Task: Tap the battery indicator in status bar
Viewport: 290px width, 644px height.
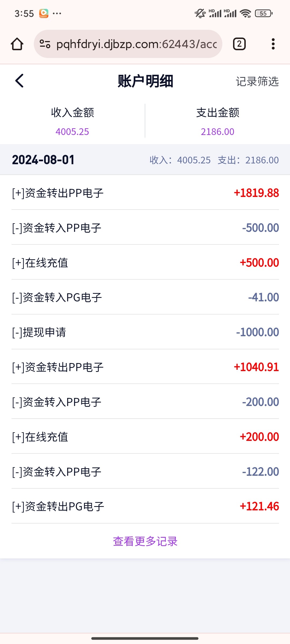Action: (263, 13)
